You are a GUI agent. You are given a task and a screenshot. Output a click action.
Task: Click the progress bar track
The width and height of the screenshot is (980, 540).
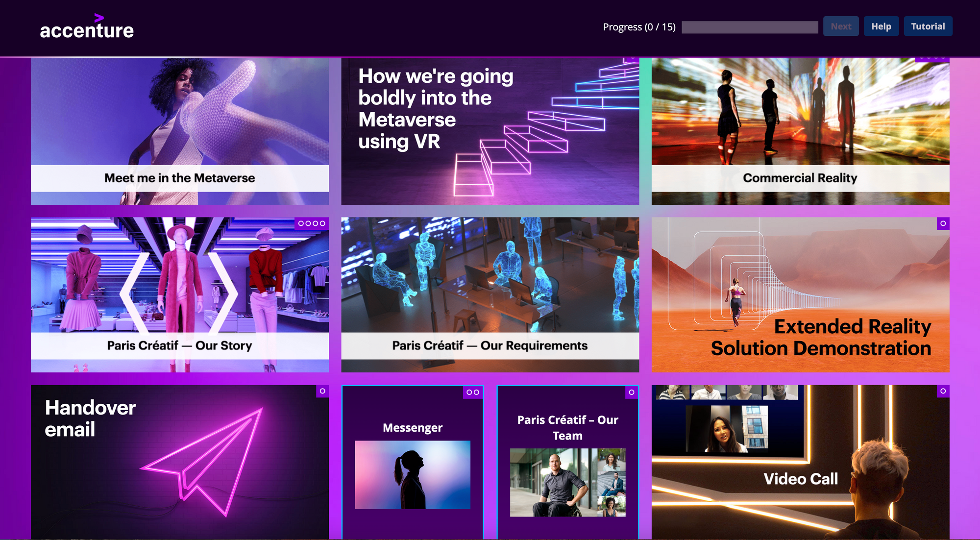click(750, 27)
